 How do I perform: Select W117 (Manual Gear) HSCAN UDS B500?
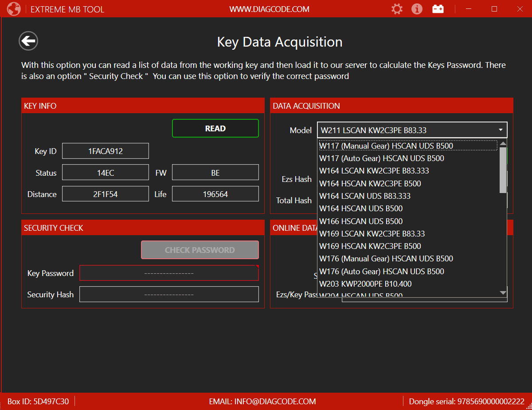click(386, 146)
